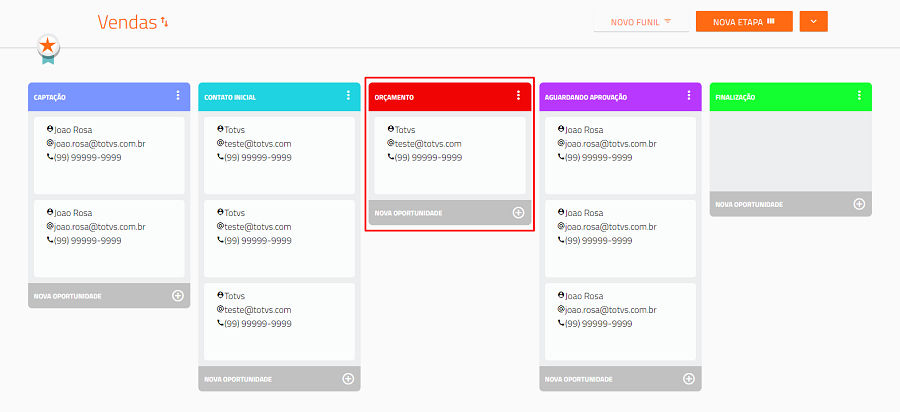Click Nova Oportunidade label under Finalização
This screenshot has width=900, height=412.
pos(749,204)
